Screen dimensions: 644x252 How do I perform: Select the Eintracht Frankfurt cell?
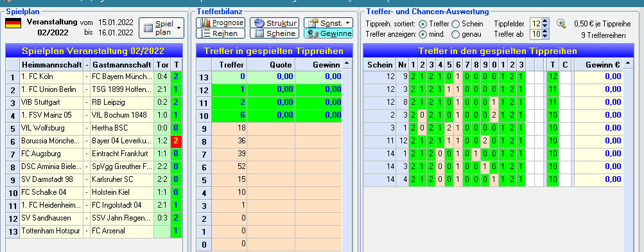[x=123, y=154]
